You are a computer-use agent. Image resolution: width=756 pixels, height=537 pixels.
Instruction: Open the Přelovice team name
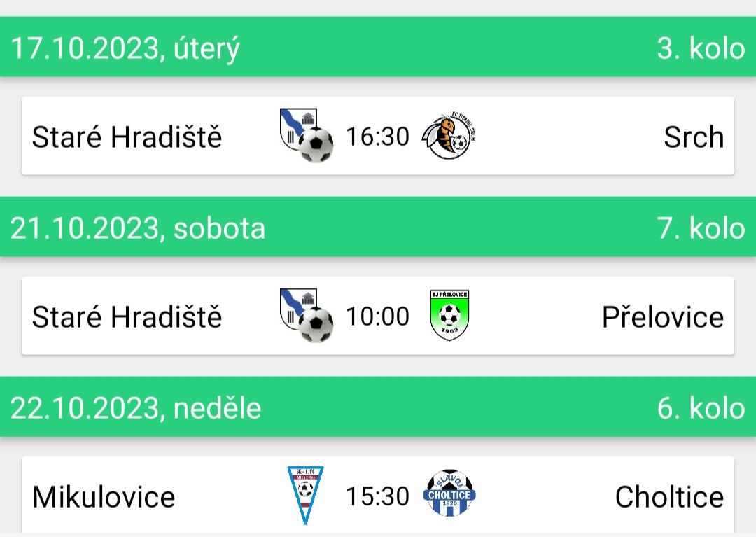663,316
